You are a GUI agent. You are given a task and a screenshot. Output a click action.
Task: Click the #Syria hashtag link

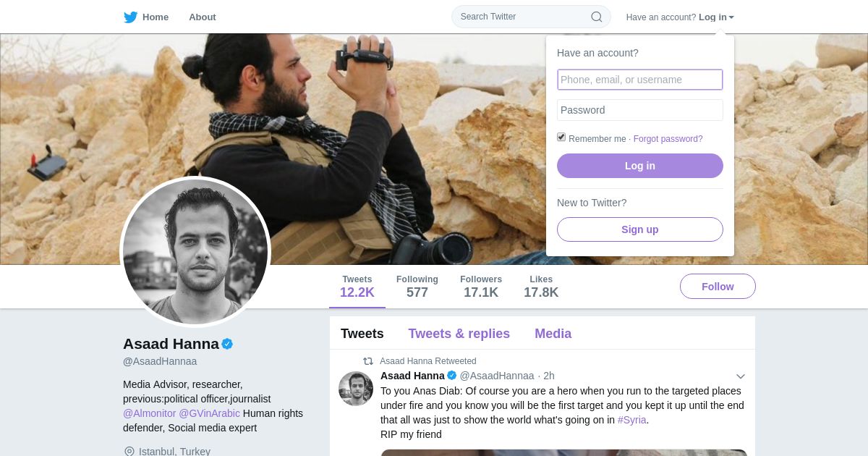tap(631, 420)
